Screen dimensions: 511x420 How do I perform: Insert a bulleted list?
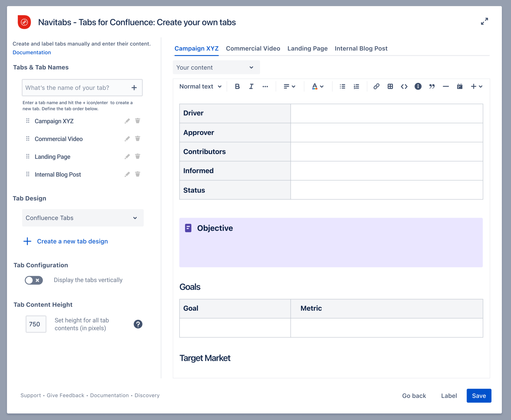[342, 87]
